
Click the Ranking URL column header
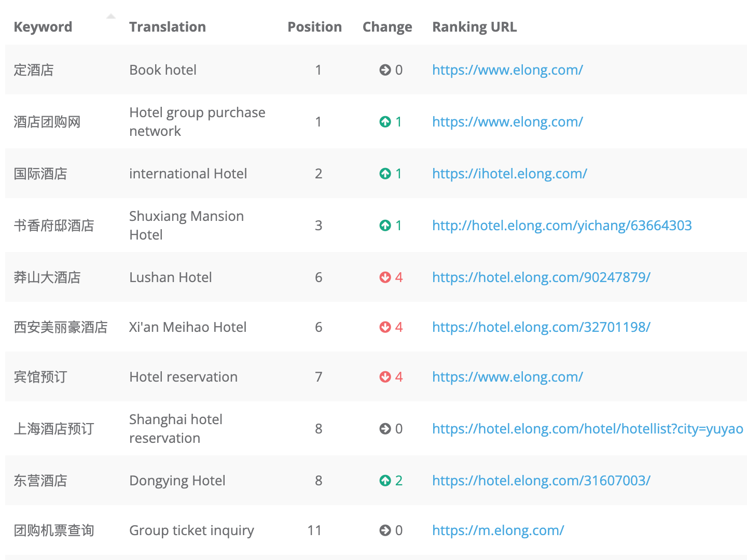tap(475, 27)
